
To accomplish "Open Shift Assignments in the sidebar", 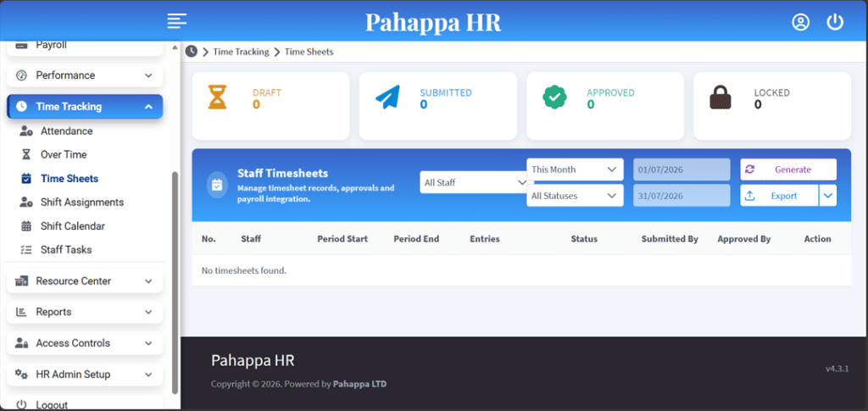I will pos(82,203).
